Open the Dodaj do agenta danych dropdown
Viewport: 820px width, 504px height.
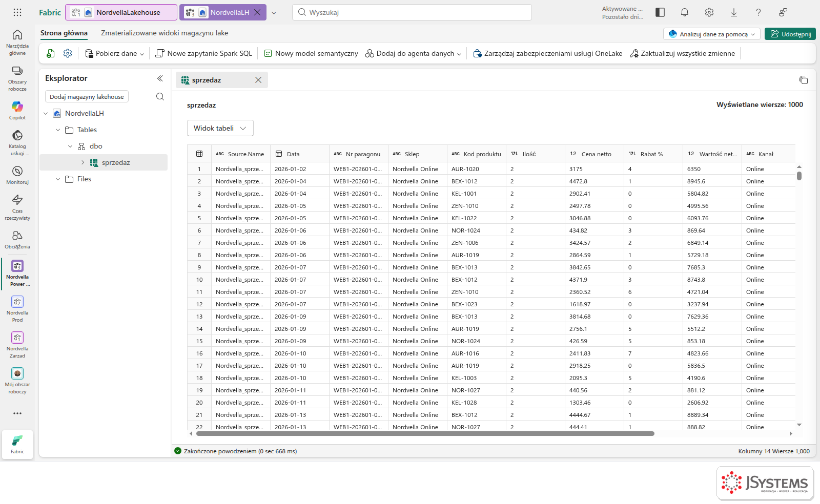(x=413, y=53)
